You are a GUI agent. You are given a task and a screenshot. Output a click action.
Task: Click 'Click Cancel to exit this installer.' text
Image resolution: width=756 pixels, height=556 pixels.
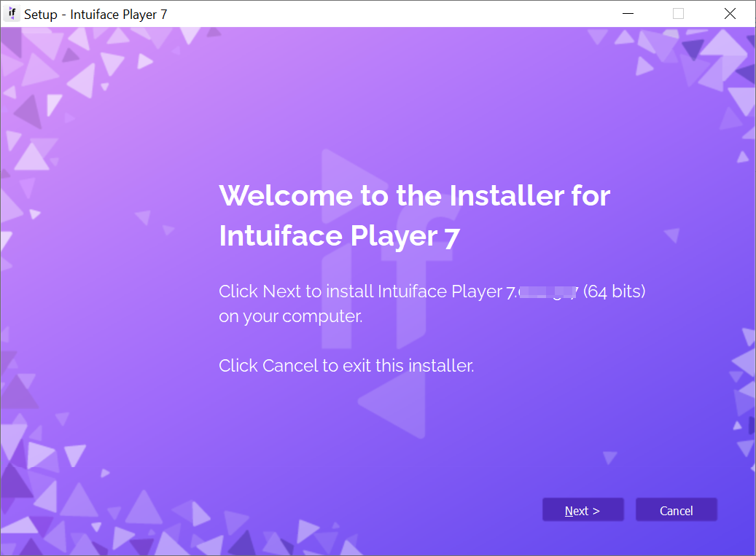tap(347, 366)
